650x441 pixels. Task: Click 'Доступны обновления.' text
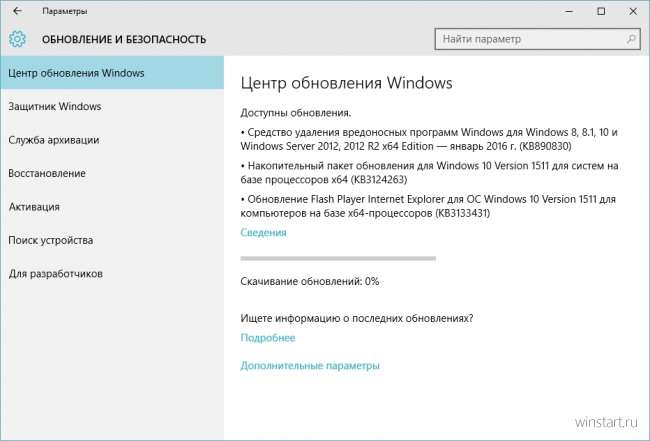pyautogui.click(x=296, y=113)
